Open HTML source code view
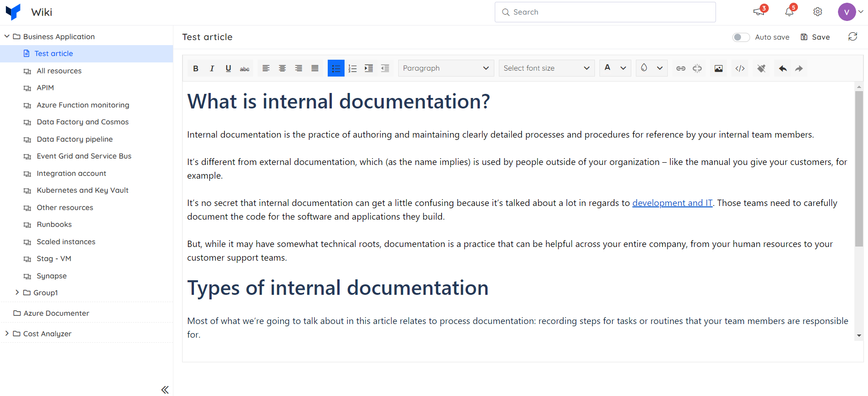 tap(741, 68)
